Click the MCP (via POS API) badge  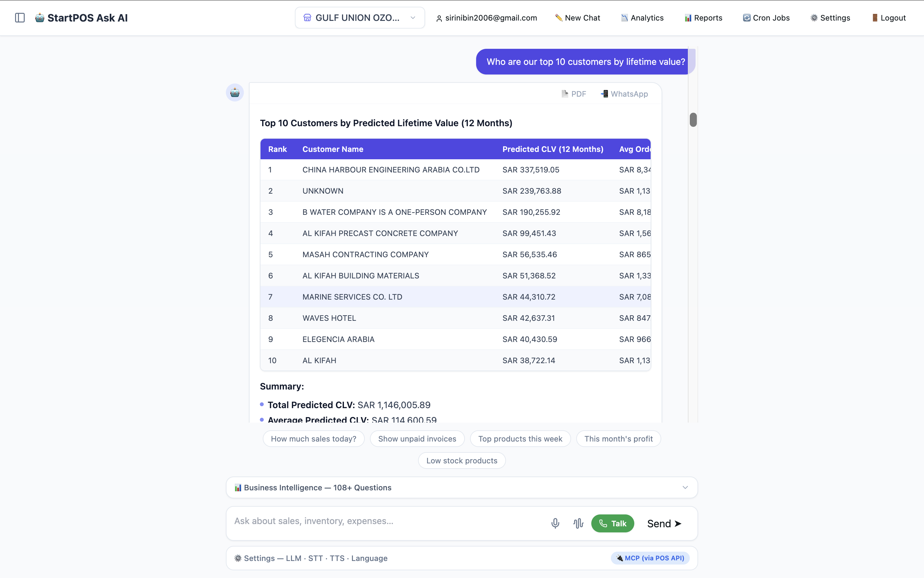(x=650, y=558)
